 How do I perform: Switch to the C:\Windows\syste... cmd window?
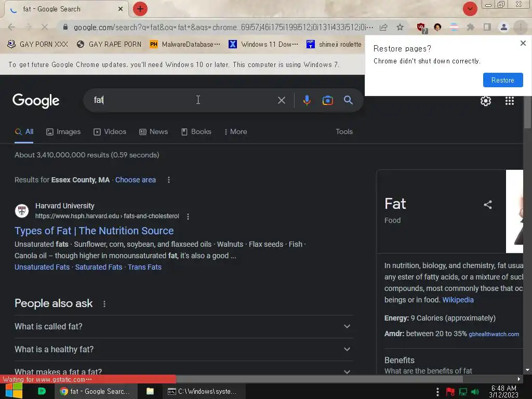(x=203, y=391)
